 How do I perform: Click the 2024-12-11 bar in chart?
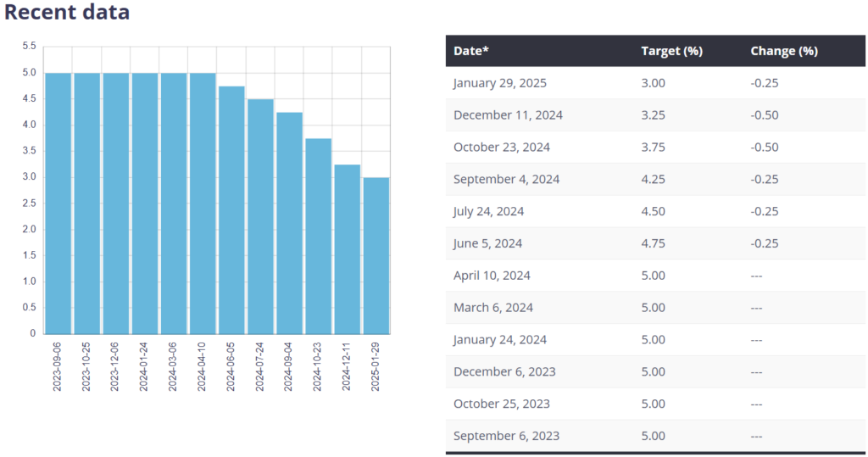348,248
